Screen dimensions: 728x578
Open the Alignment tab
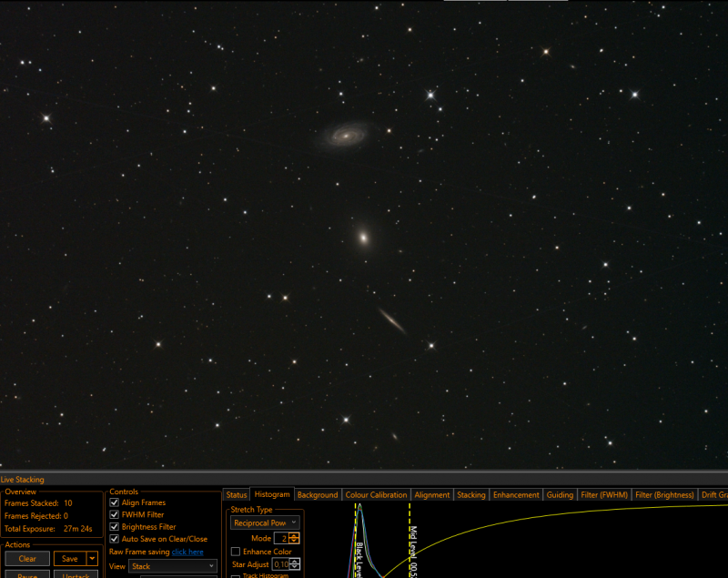pos(431,495)
